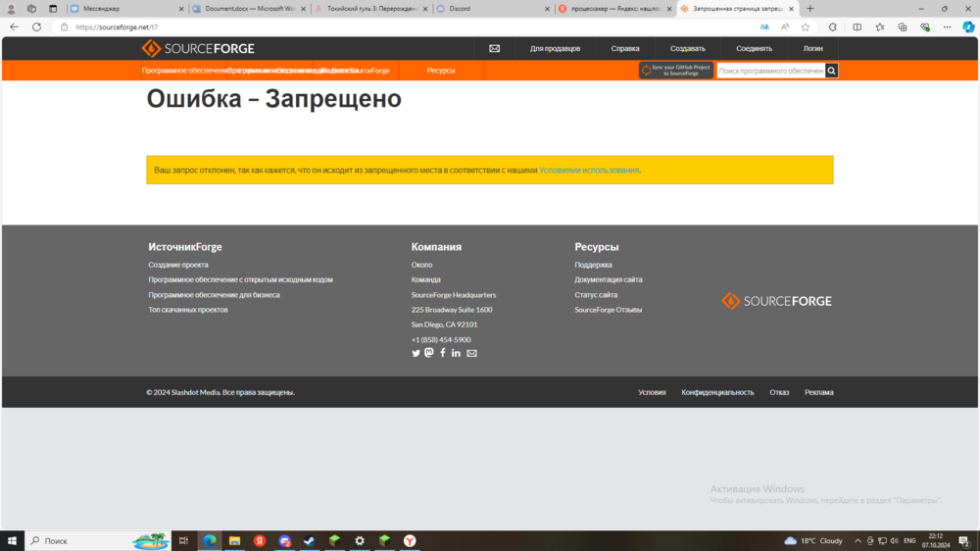Go back with browser back arrow
Viewport: 980px width, 551px height.
(14, 26)
